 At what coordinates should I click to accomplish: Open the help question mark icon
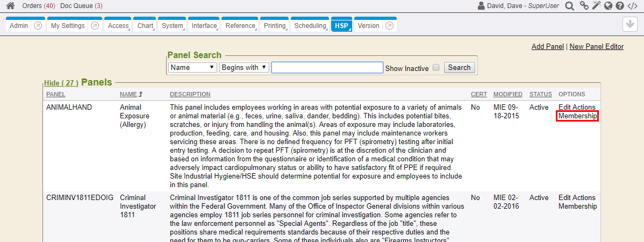point(620,6)
